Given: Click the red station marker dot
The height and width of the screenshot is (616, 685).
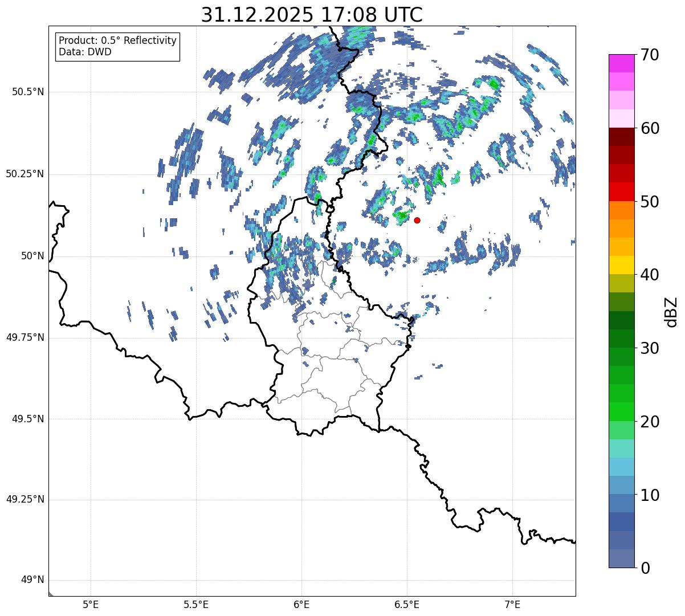Looking at the screenshot, I should [417, 220].
